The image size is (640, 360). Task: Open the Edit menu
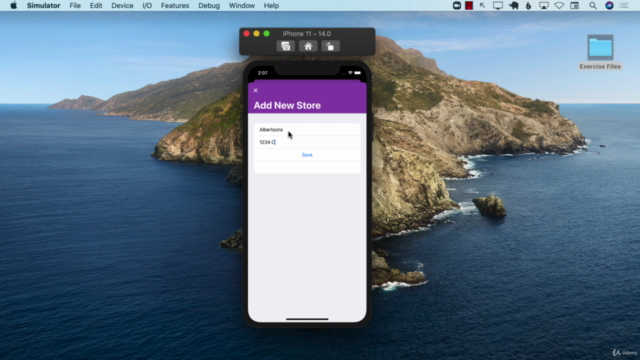[96, 6]
